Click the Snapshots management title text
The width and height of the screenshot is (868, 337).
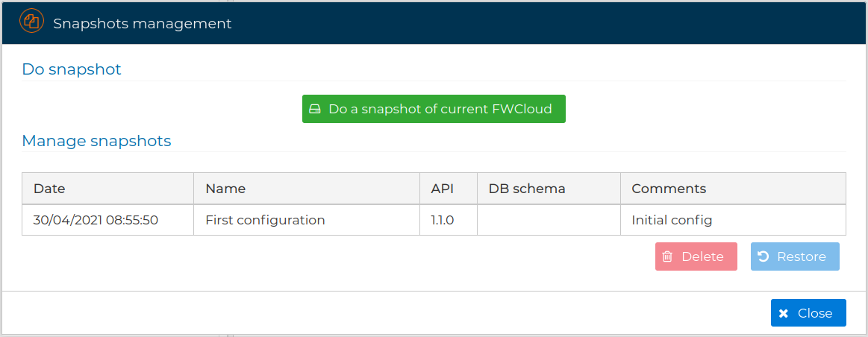[143, 23]
